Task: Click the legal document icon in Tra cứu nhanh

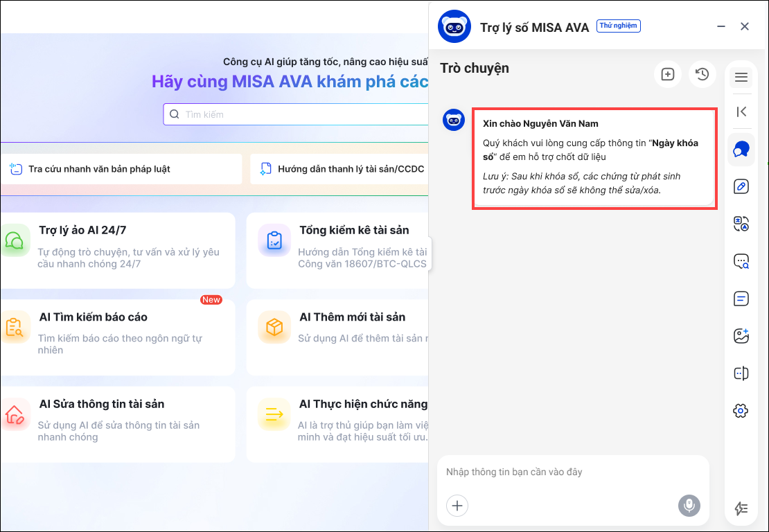Action: click(x=16, y=169)
